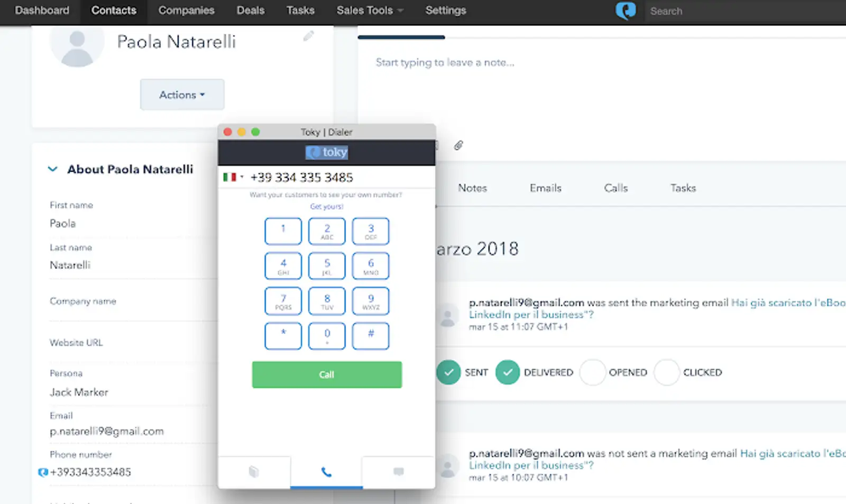
Task: Click the paperclip attachment icon under the note box
Action: coord(458,145)
